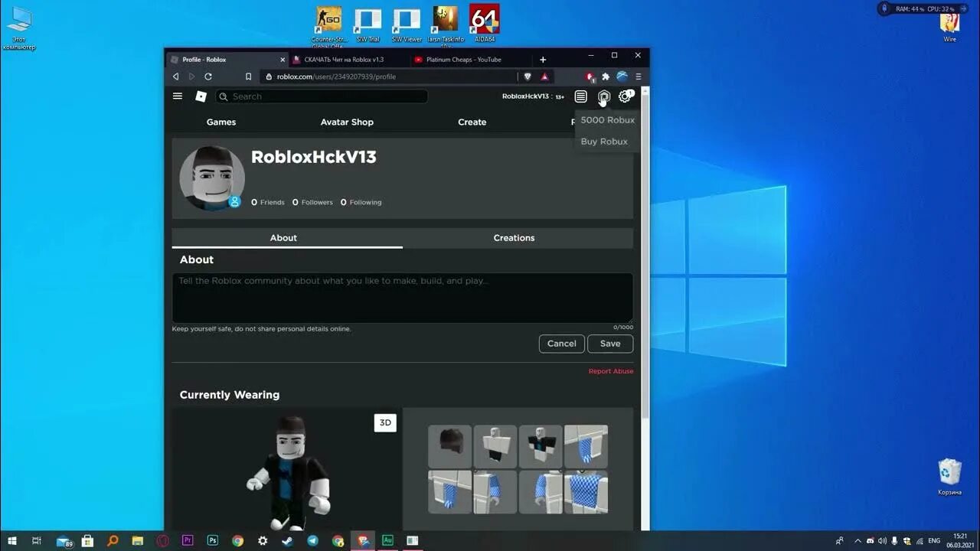
Task: Toggle the 3D avatar view button
Action: tap(385, 422)
